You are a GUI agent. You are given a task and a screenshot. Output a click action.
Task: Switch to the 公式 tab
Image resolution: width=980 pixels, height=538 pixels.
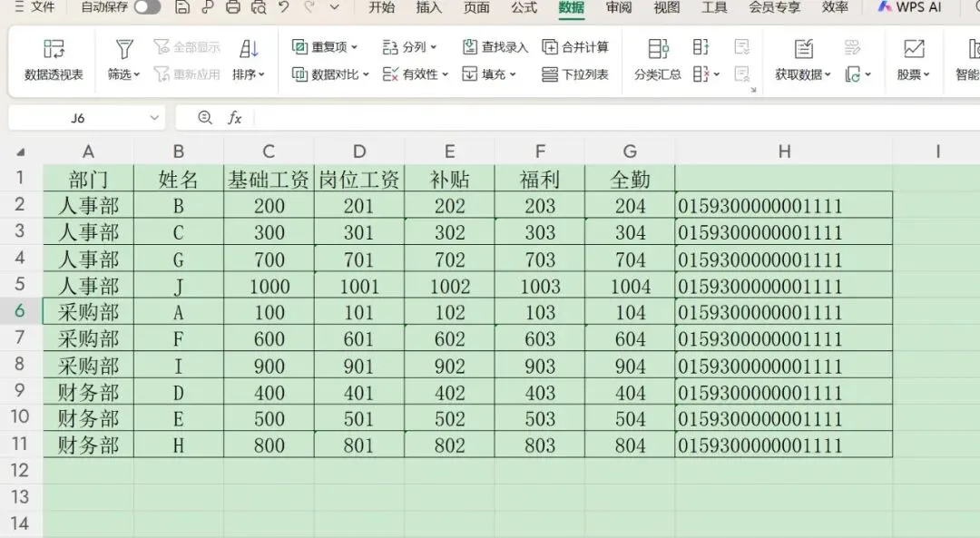[x=524, y=7]
